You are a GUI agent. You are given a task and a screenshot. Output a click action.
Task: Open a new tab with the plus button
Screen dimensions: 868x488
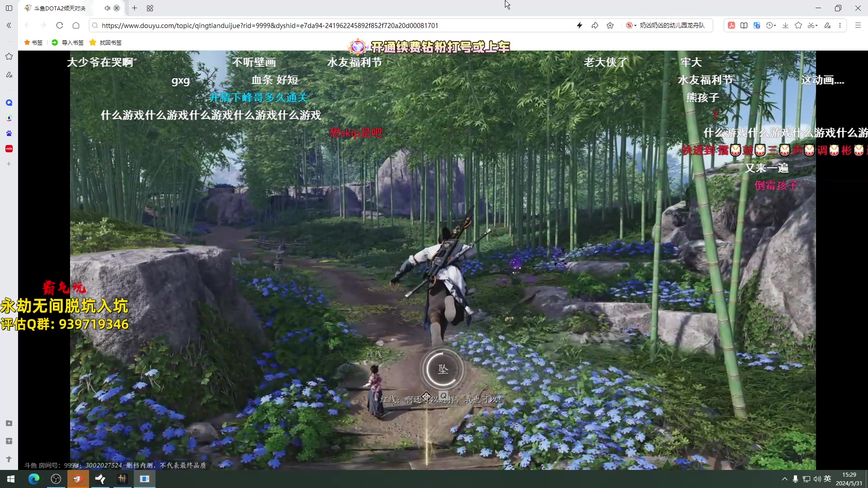(x=134, y=8)
